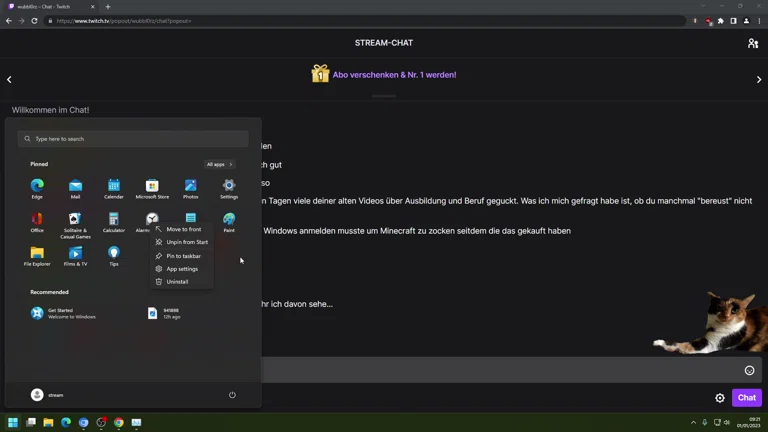This screenshot has height=432, width=768.
Task: Click the Start menu search field
Action: 133,139
